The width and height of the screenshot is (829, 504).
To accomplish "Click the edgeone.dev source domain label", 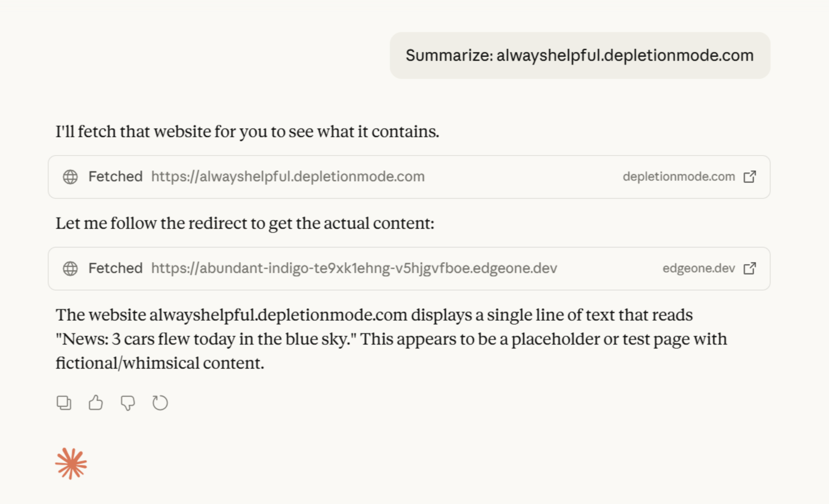I will 699,268.
